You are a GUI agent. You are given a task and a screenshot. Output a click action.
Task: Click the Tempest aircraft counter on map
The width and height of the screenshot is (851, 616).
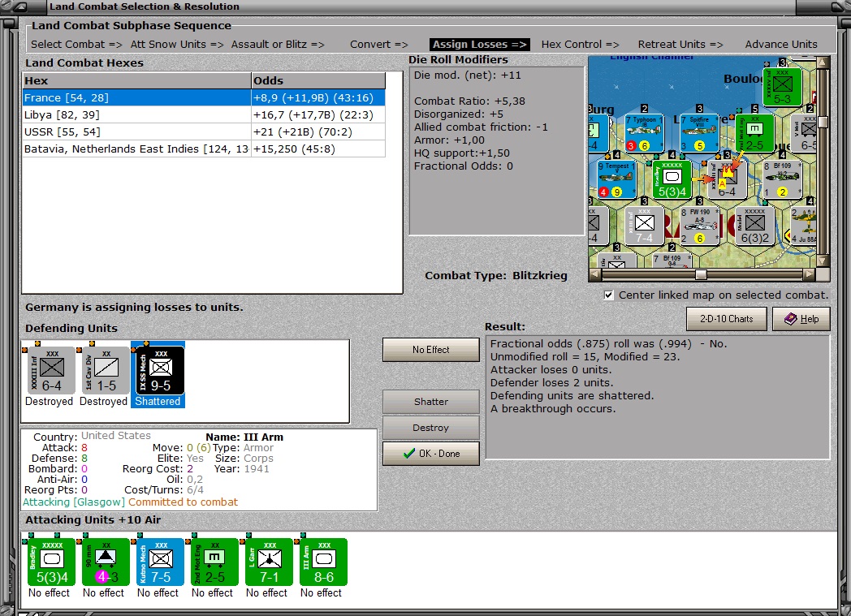click(x=616, y=179)
